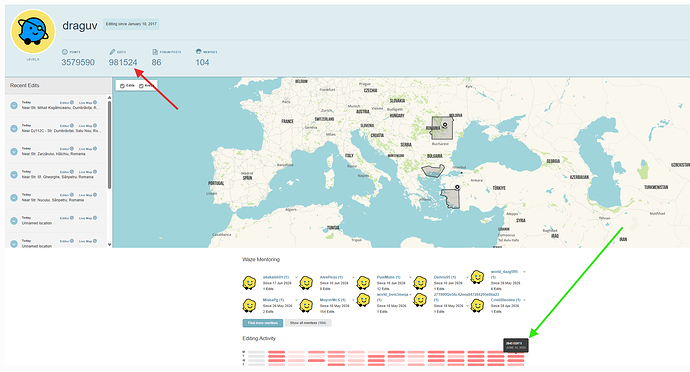Viewport: 690px width, 372px height.
Task: Open MoyrerMc S mentee profile link
Action: pyautogui.click(x=333, y=300)
